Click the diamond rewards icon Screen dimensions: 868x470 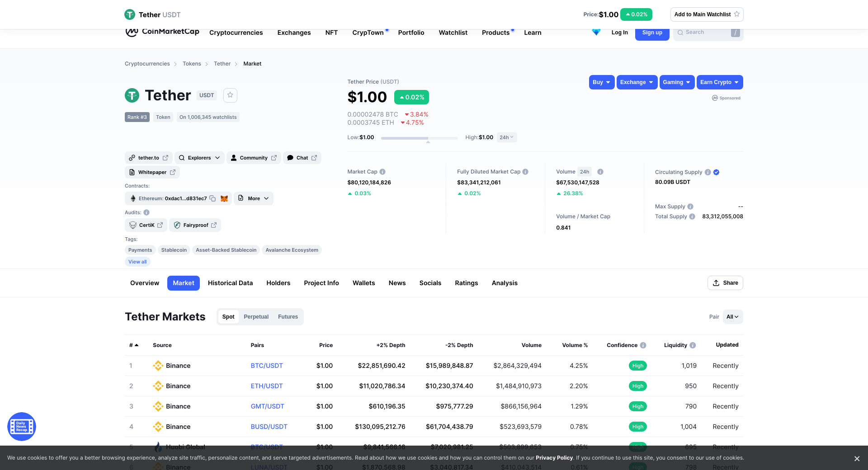tap(596, 33)
